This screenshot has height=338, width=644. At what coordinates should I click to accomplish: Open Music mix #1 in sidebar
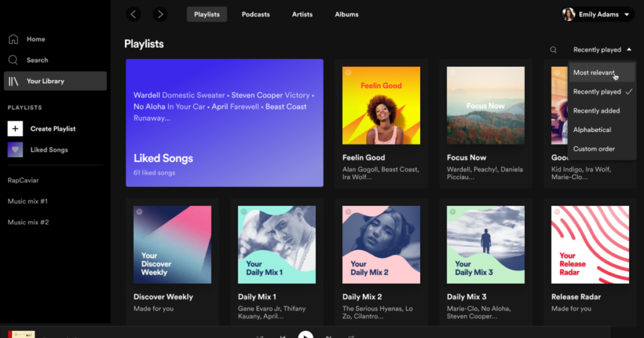[28, 202]
